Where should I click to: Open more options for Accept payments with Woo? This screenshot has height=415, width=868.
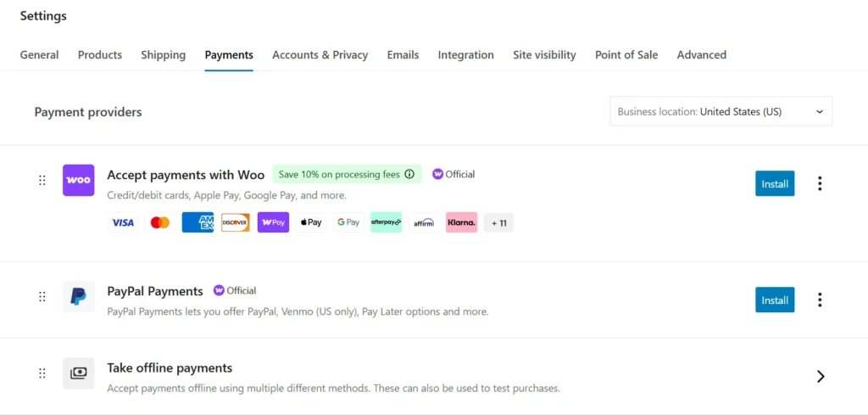pyautogui.click(x=820, y=183)
